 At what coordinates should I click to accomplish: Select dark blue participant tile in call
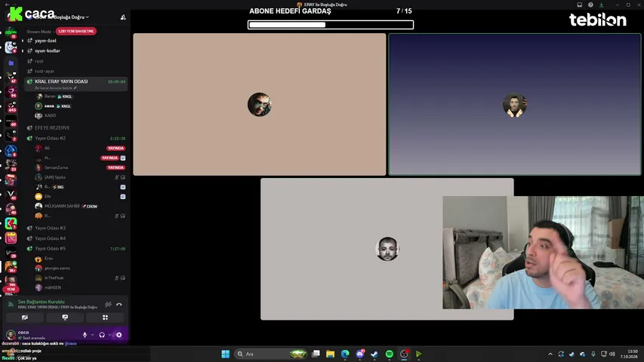coord(515,104)
